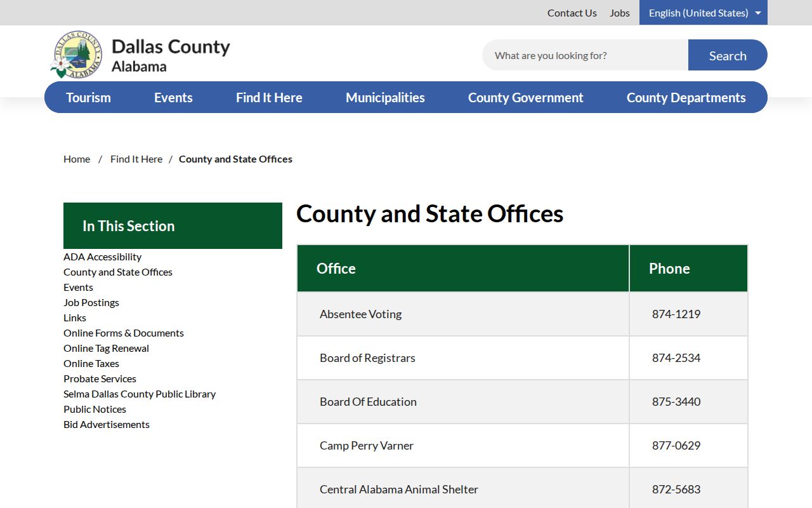The width and height of the screenshot is (812, 508).
Task: Select phone number 875-3440
Action: (x=676, y=401)
